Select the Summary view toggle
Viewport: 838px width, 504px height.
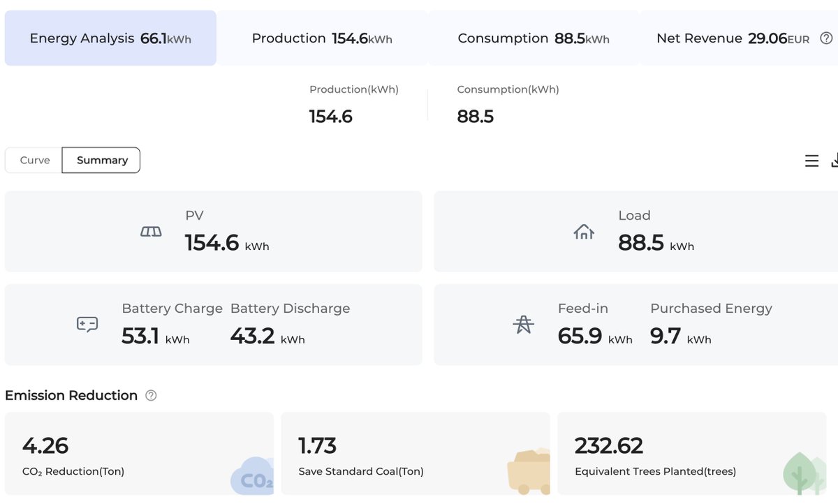(x=101, y=160)
